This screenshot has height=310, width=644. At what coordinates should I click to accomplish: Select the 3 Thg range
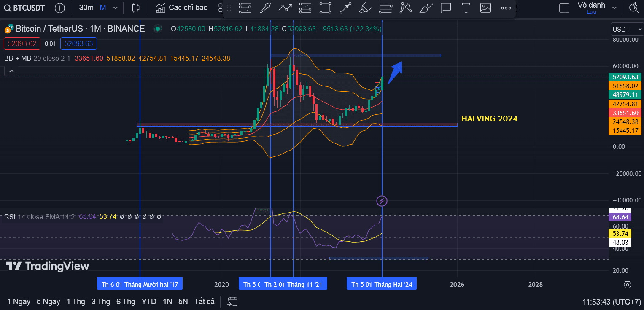coord(101,302)
